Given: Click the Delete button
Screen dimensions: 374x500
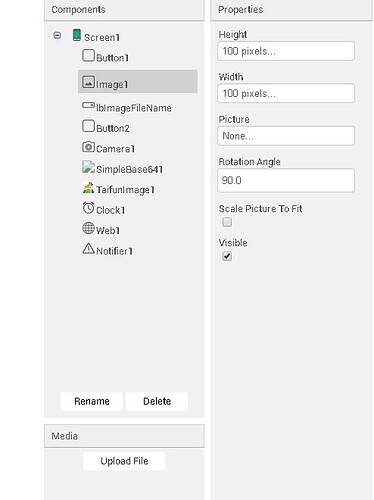Looking at the screenshot, I should click(157, 401).
